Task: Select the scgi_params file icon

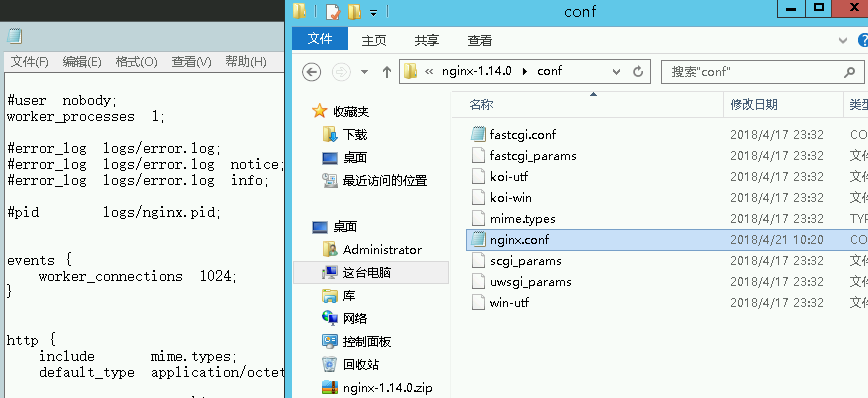Action: (x=478, y=260)
